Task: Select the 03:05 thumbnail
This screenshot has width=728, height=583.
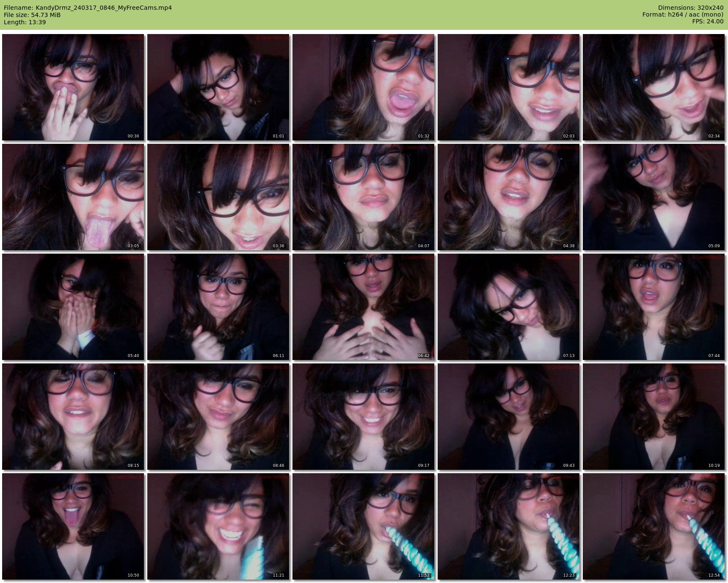Action: 73,197
